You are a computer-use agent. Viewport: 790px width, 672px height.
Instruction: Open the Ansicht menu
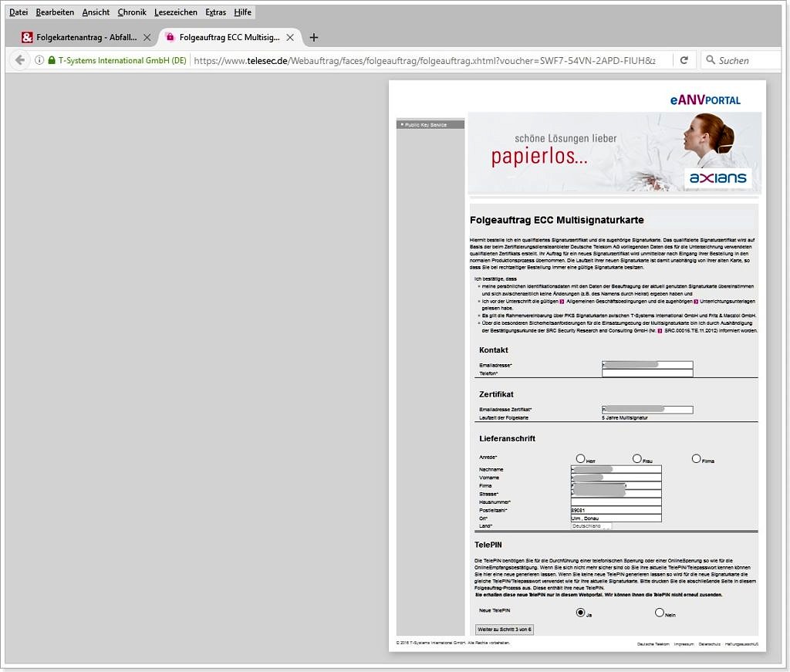pos(96,12)
